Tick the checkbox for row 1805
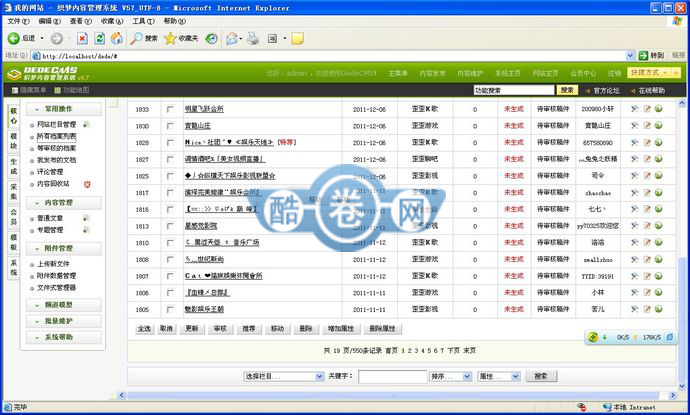The height and width of the screenshot is (415, 690). tap(170, 310)
